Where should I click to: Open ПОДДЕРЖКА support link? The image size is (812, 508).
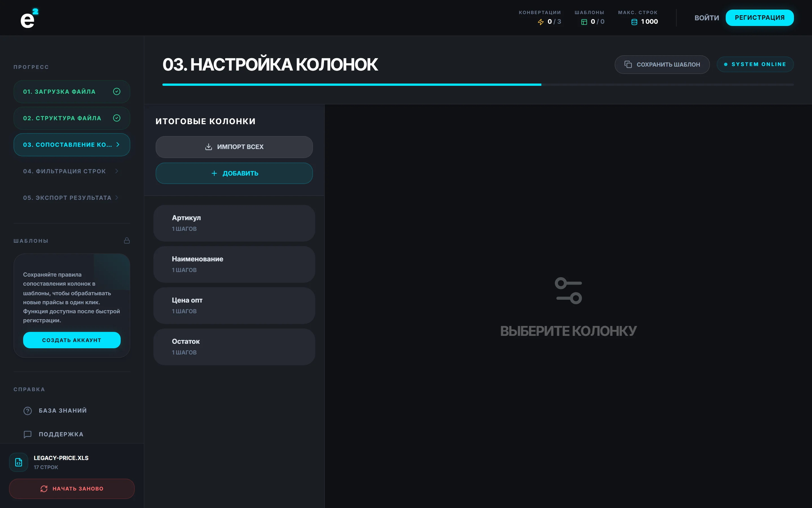click(72, 434)
